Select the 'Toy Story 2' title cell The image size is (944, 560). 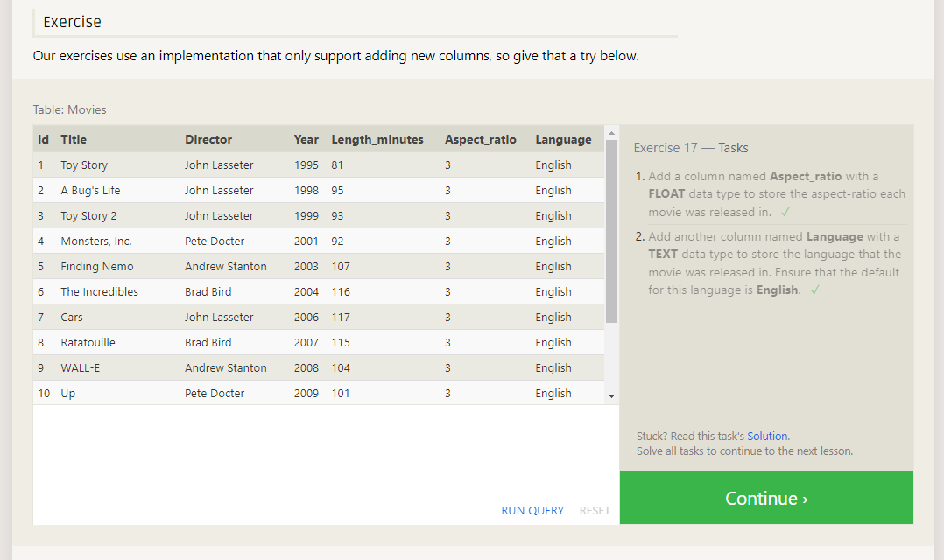(88, 215)
